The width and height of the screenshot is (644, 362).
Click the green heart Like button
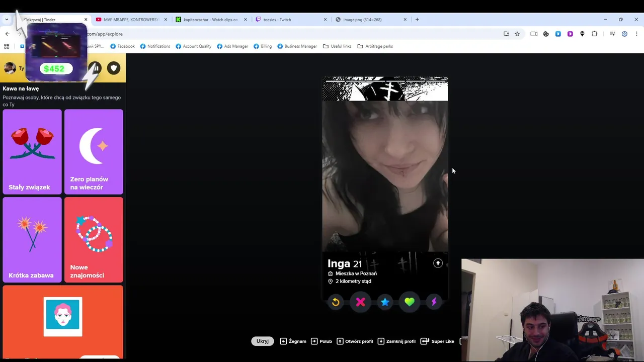click(410, 302)
